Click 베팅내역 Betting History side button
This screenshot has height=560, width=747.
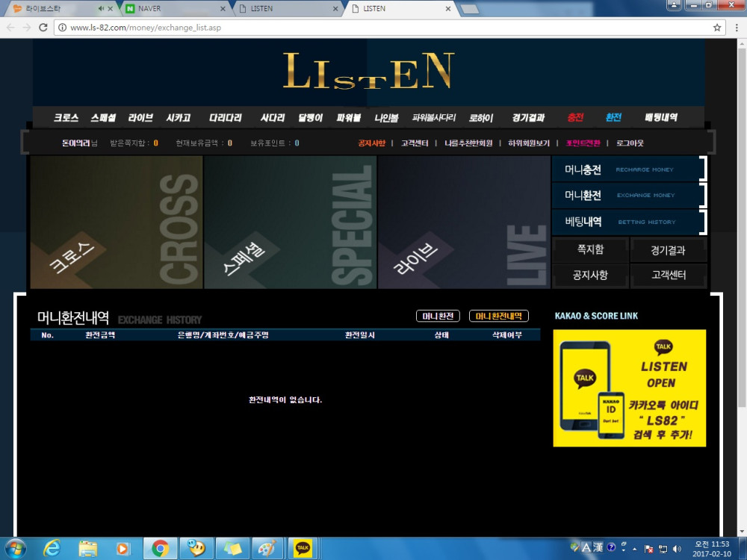629,222
